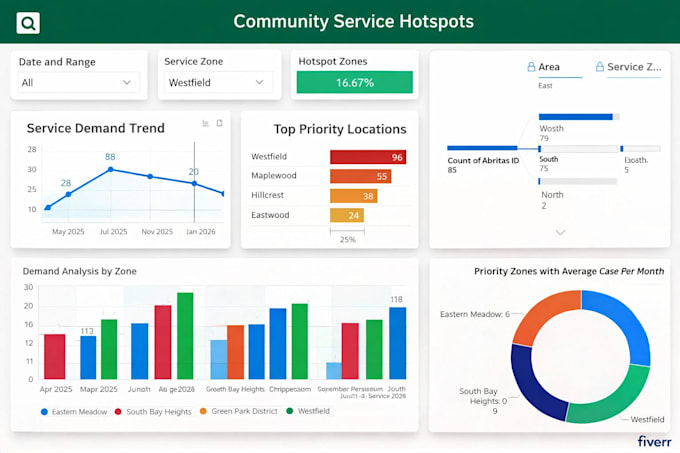Click the Westfield green legend dot
This screenshot has height=453, width=680.
point(290,411)
